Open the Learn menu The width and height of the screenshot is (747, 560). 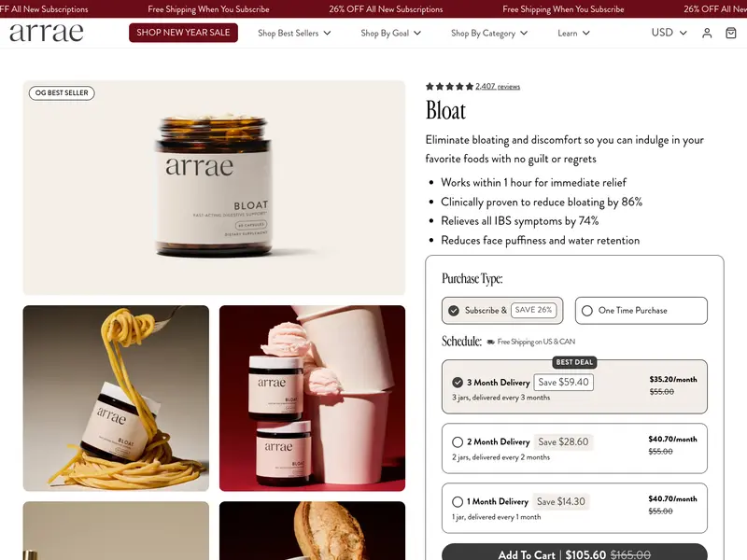pyautogui.click(x=573, y=33)
